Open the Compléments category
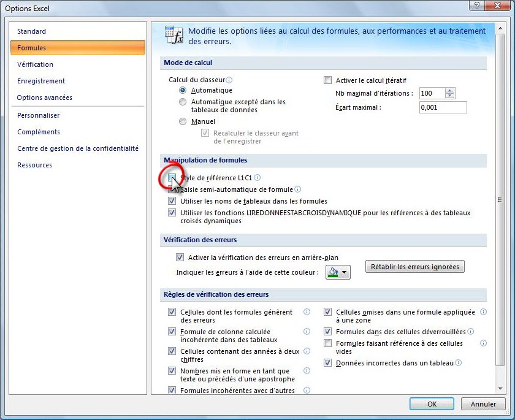Image resolution: width=515 pixels, height=420 pixels. click(39, 132)
